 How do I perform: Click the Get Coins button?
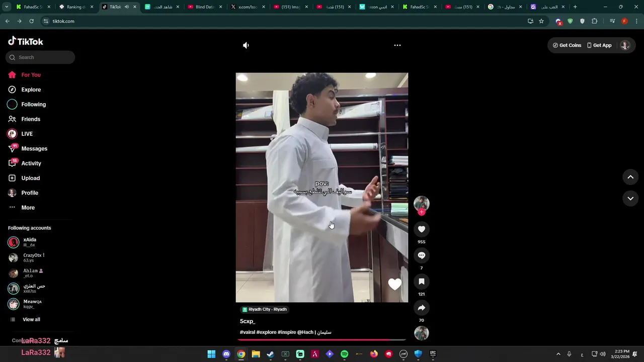point(567,45)
